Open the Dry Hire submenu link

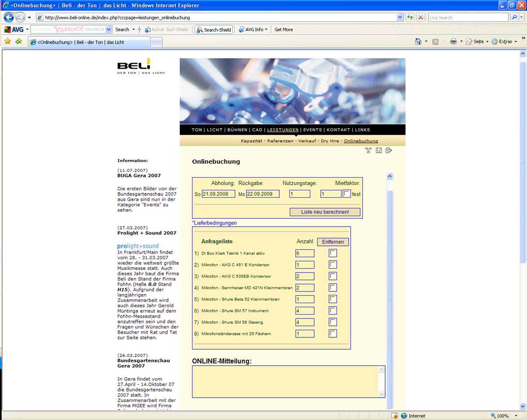click(x=330, y=141)
